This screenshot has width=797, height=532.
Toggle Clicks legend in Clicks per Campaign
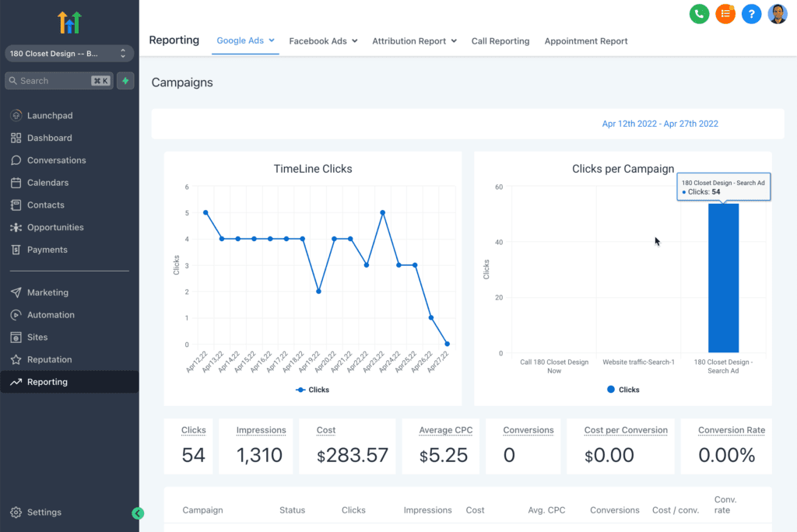[623, 390]
